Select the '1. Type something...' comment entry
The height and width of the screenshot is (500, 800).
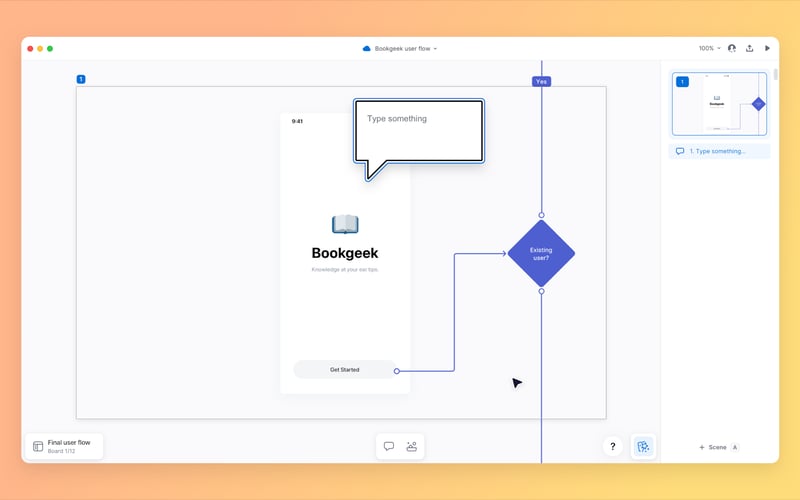(719, 152)
